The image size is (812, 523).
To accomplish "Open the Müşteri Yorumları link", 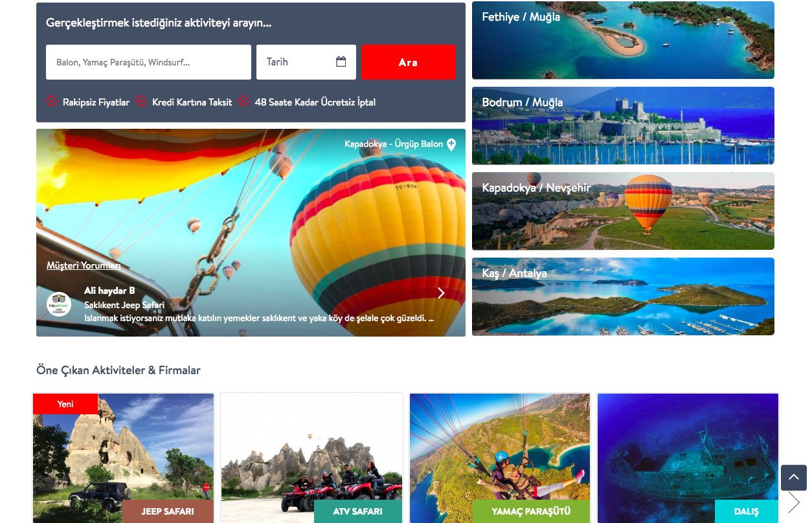I will (84, 265).
